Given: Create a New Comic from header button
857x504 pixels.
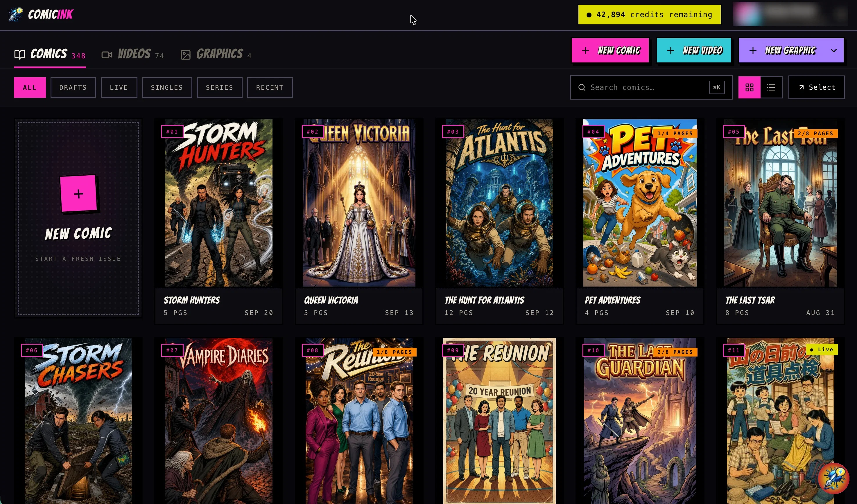Looking at the screenshot, I should pos(610,50).
